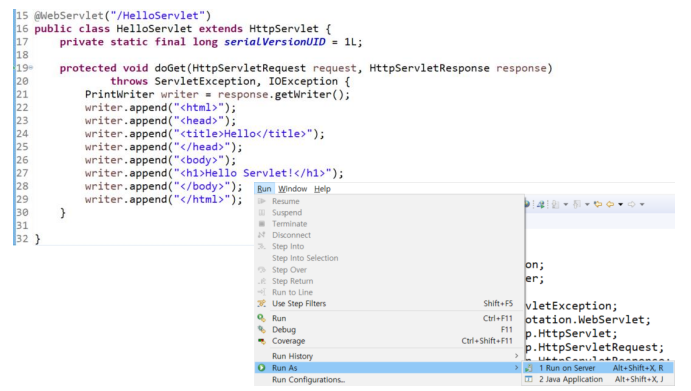Click the run-on-server toolbar icon with green arrow
Screen dimensions: 691x391
[x=540, y=204]
